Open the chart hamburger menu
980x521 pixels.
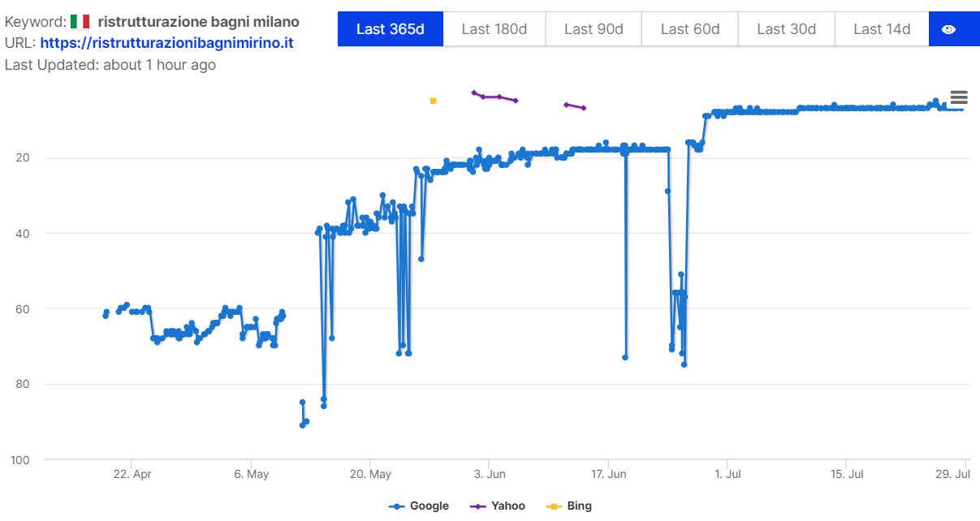click(x=959, y=97)
